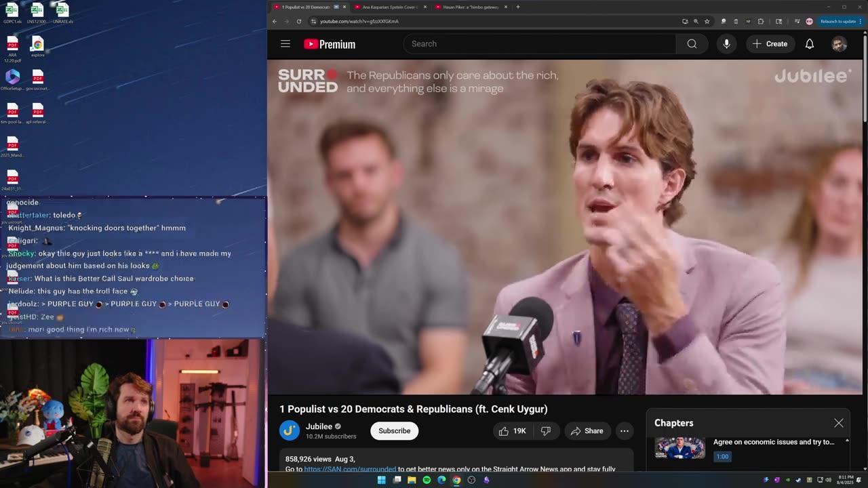Open Windows Start menu
This screenshot has height=488, width=868.
(x=381, y=480)
